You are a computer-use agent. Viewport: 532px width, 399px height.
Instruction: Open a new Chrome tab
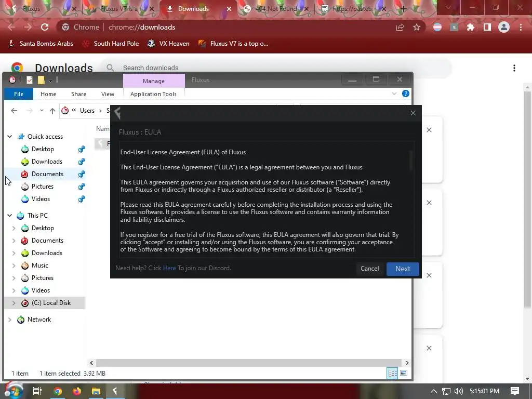click(403, 9)
